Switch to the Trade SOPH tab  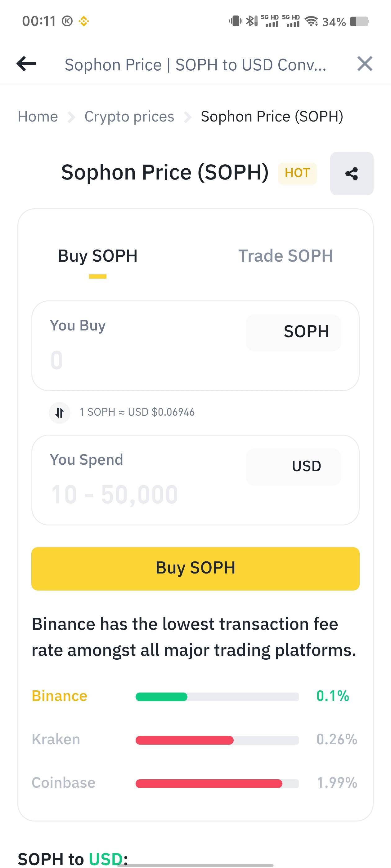click(x=285, y=256)
